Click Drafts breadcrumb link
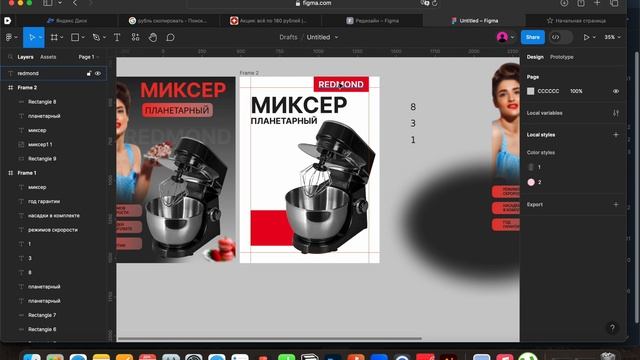640x360 pixels. point(288,37)
